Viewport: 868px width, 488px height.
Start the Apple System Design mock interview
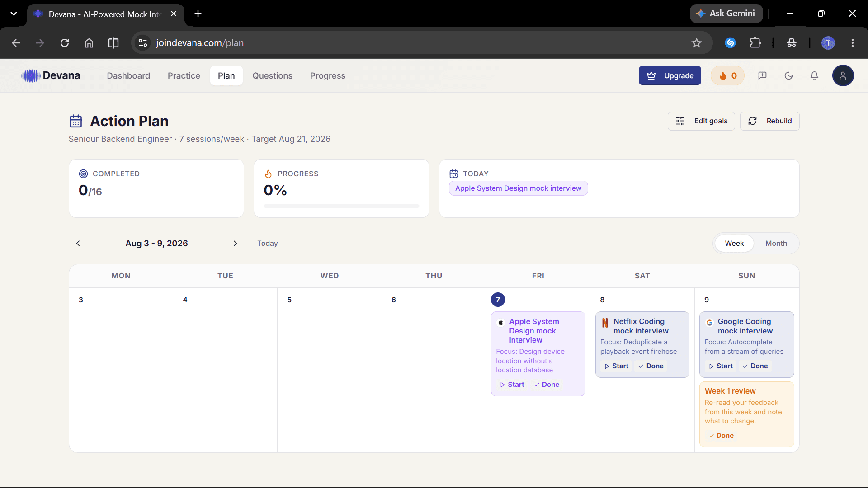(512, 385)
